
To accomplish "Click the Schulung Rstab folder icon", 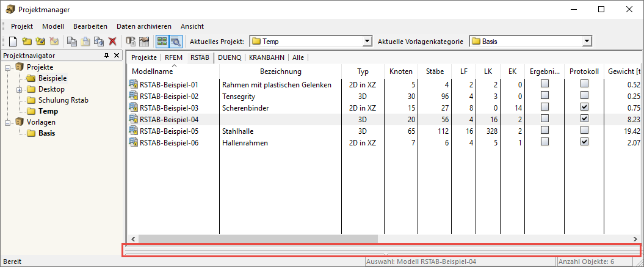I will pyautogui.click(x=31, y=100).
